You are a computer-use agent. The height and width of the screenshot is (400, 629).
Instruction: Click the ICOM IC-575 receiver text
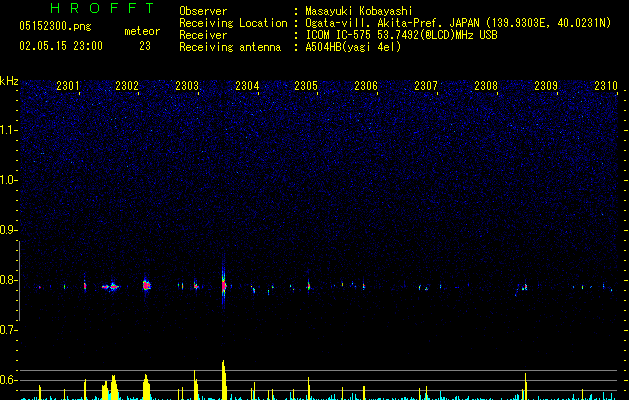[x=401, y=35]
